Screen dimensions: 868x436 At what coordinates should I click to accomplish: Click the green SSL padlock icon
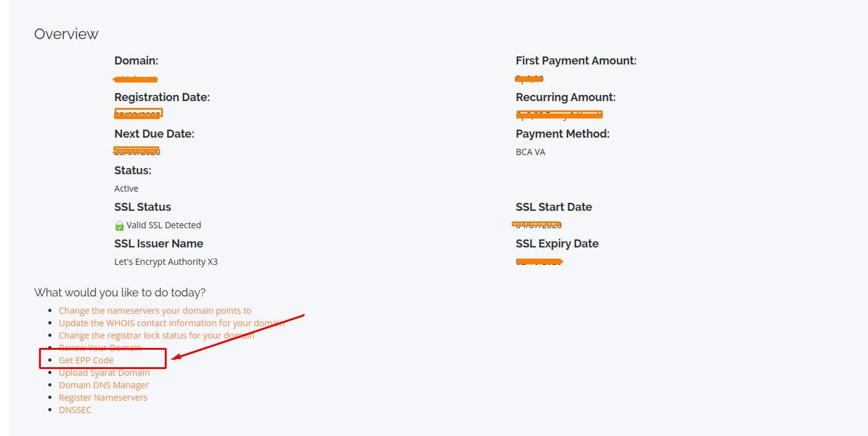click(120, 226)
